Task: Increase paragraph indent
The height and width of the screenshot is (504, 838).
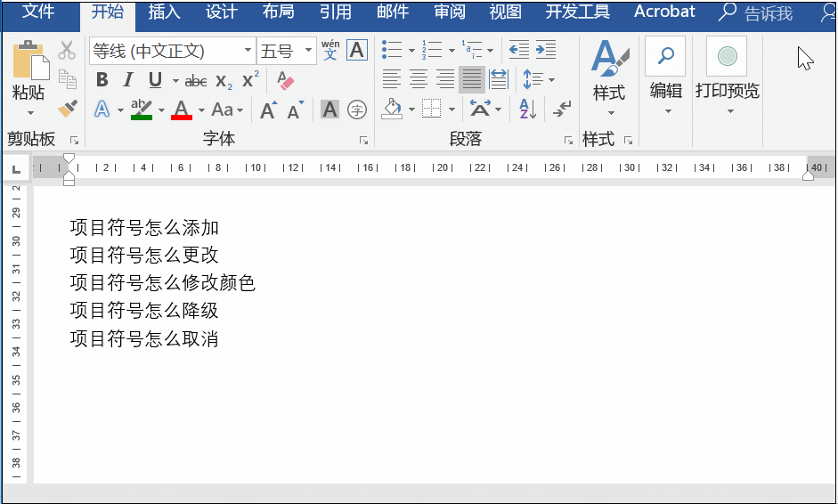Action: coord(546,50)
